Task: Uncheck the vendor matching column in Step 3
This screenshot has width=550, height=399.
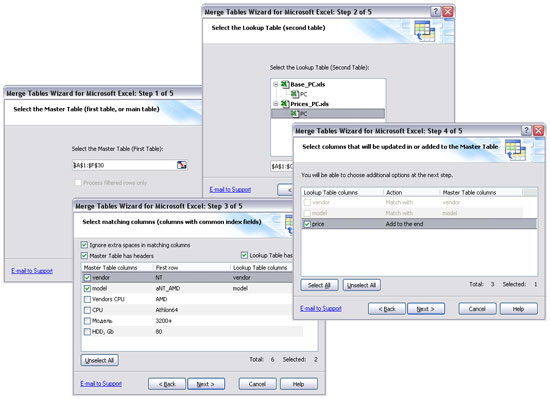Action: tap(87, 278)
